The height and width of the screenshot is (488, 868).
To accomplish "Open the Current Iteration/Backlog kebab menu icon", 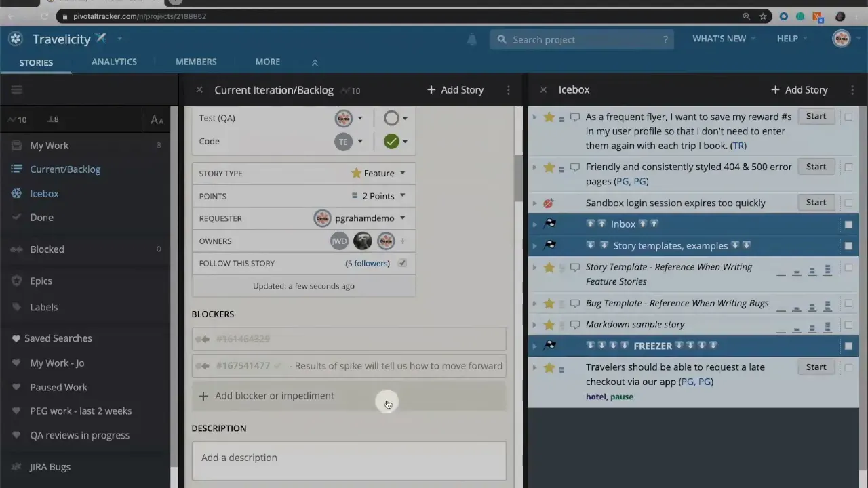I will (x=508, y=89).
